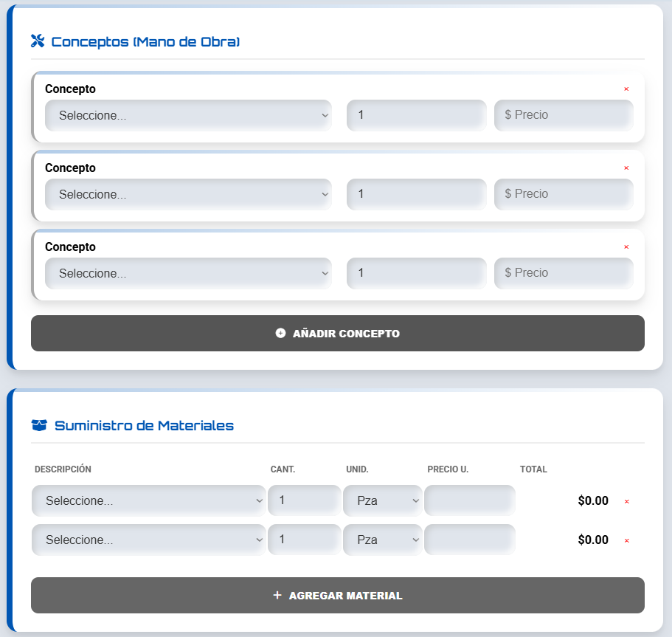Click first material Precio U. input field
The image size is (672, 637).
[469, 500]
